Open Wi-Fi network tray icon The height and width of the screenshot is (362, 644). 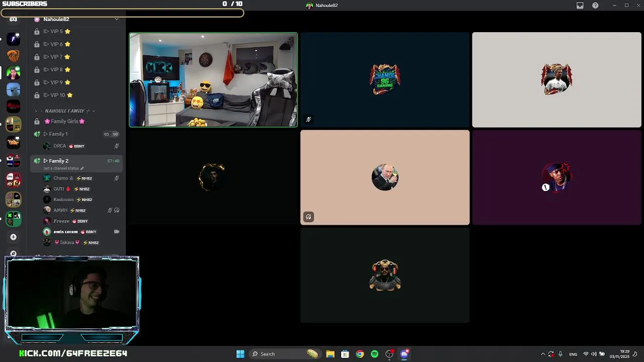coord(586,354)
